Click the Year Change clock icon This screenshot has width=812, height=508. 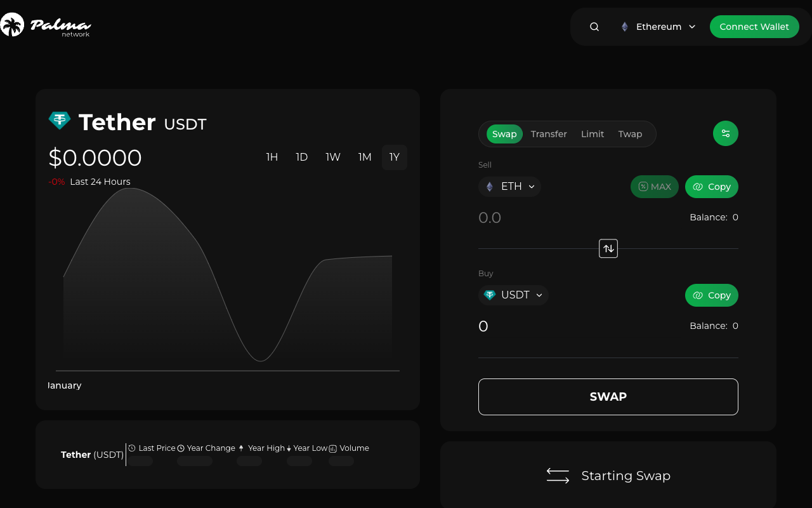tap(181, 448)
